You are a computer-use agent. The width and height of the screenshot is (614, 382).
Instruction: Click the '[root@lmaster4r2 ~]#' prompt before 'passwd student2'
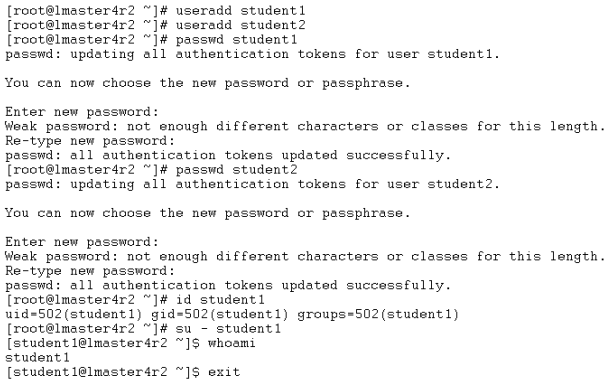pyautogui.click(x=87, y=169)
